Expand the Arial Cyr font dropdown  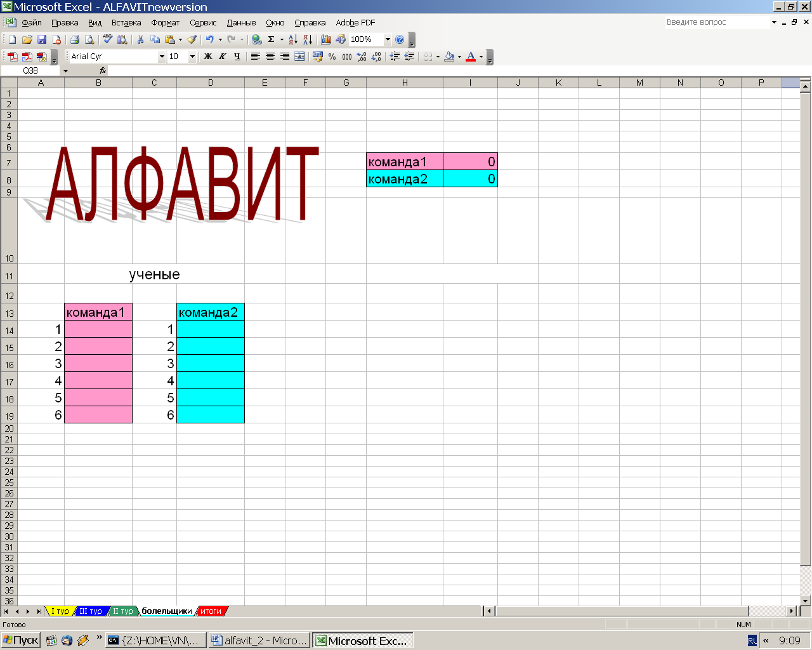[x=162, y=56]
